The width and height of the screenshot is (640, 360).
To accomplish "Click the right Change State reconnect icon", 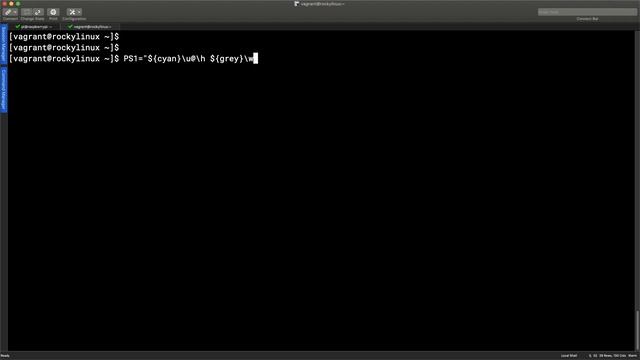I will click(38, 12).
